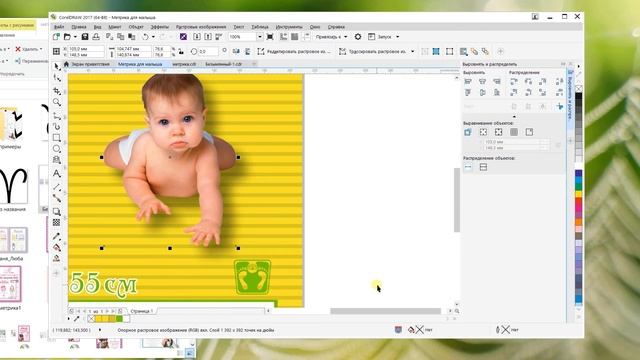This screenshot has height=360, width=640.
Task: Select the Text tool (letter A)
Action: pyautogui.click(x=57, y=174)
